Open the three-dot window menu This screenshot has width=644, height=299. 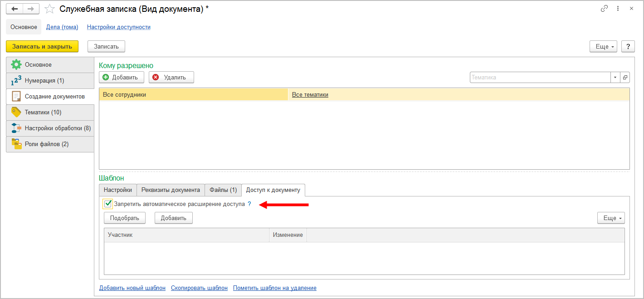pyautogui.click(x=618, y=9)
